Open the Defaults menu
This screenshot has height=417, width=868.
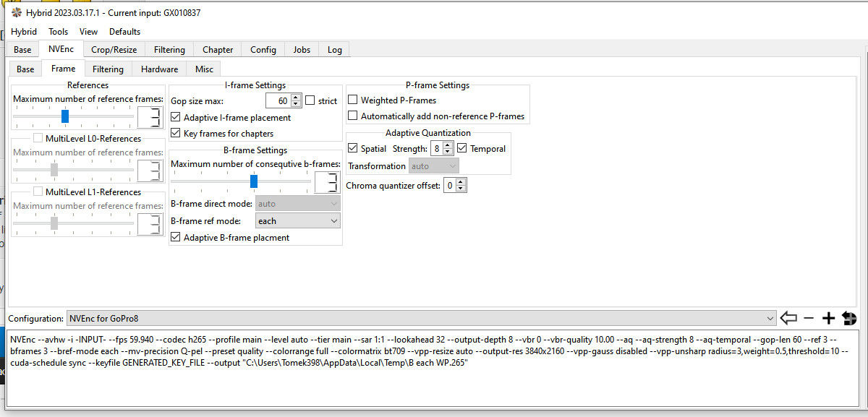coord(124,32)
